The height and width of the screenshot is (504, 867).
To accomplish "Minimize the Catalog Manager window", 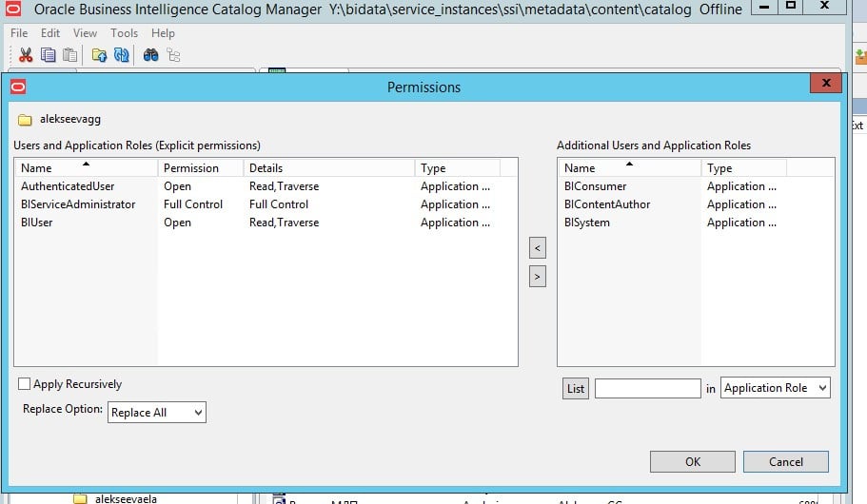I will click(x=764, y=7).
